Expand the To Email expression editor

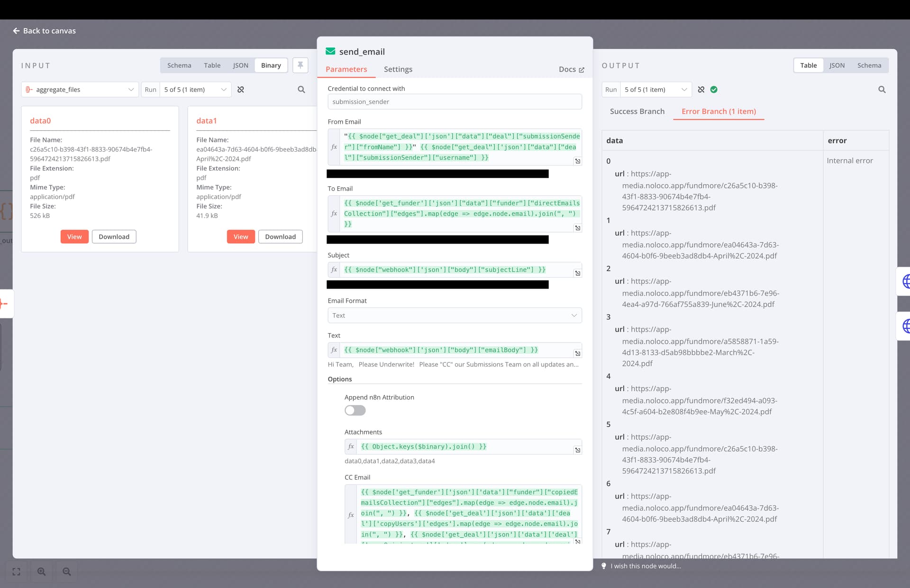(x=578, y=228)
